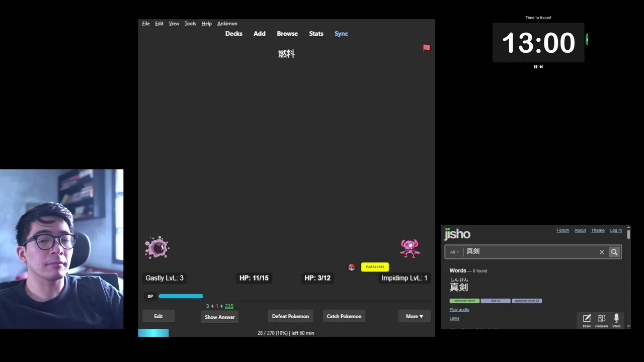This screenshot has height=362, width=644.
Task: Open the Jisho Radicals picker
Action: 601,320
